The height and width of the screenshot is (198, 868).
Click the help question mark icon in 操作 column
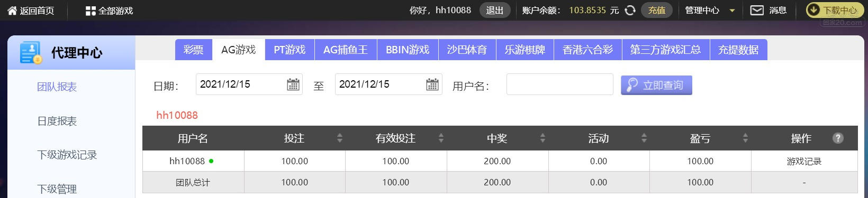837,138
